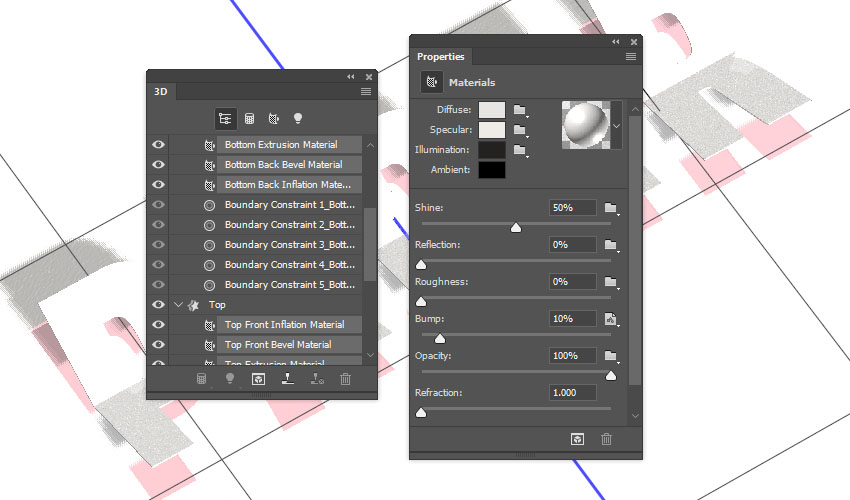Select Boundary Constraint 1_Bott row
Image resolution: width=850 pixels, height=500 pixels.
pos(289,205)
